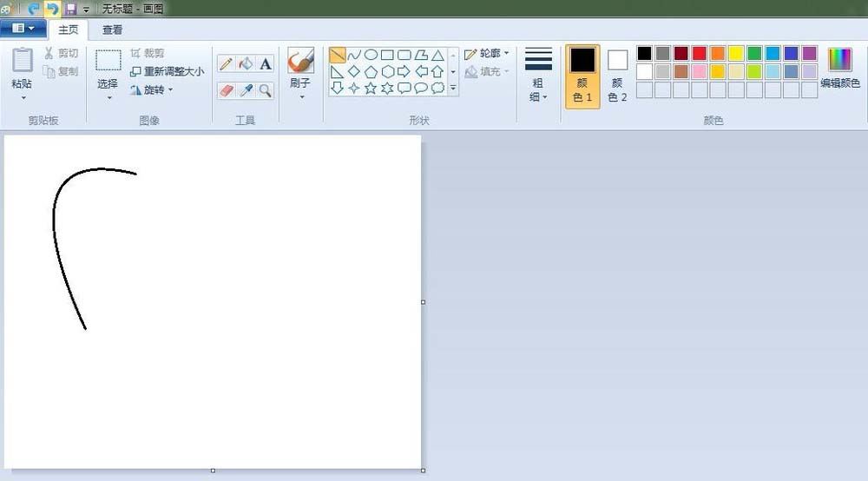The image size is (868, 481).
Task: Click the Brushes tool icon
Action: (x=300, y=60)
